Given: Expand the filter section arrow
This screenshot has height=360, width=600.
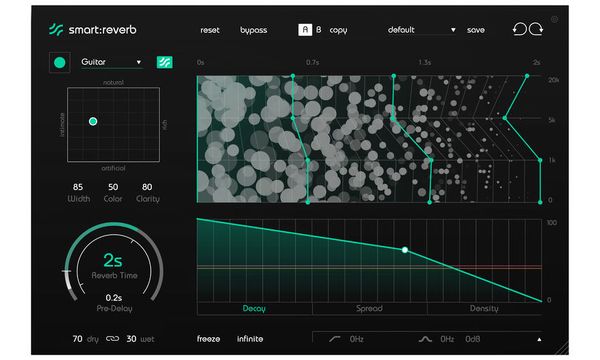Looking at the screenshot, I should (x=539, y=339).
